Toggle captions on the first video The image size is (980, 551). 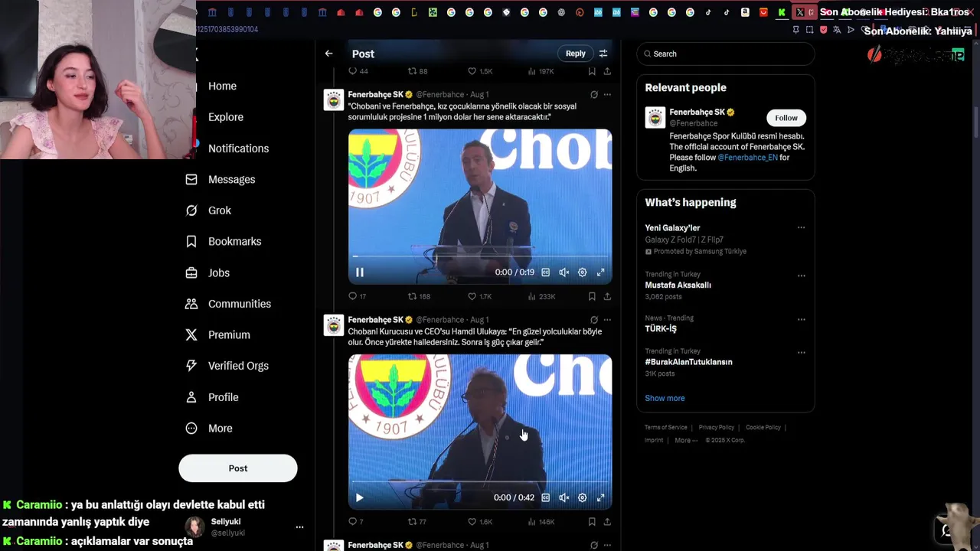545,272
